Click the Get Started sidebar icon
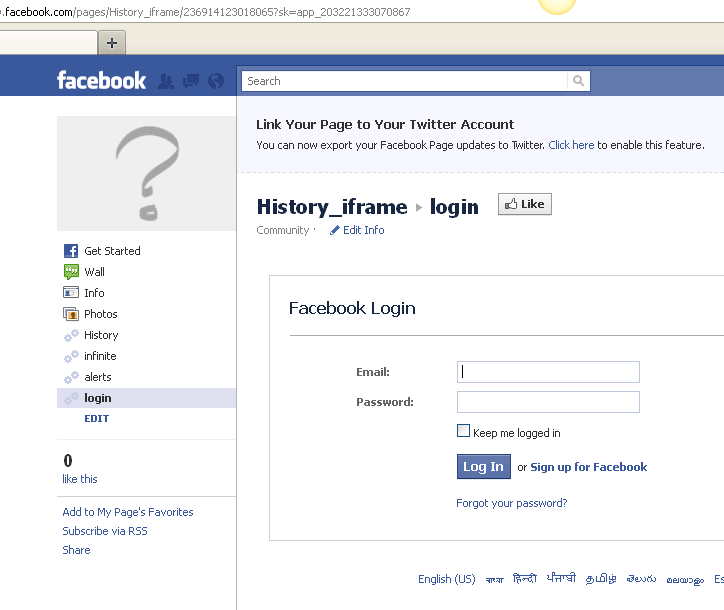 coord(71,251)
